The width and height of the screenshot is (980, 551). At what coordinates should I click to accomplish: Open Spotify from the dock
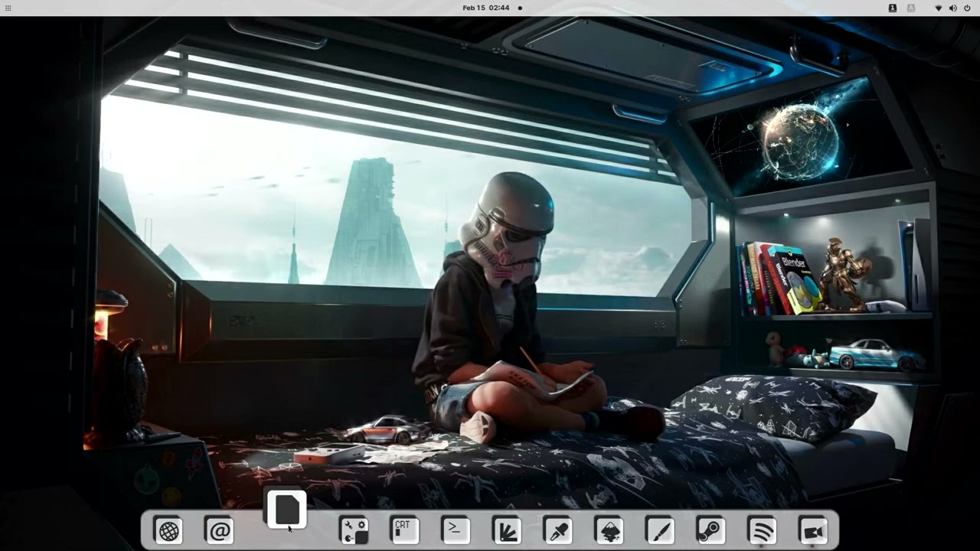click(x=763, y=530)
